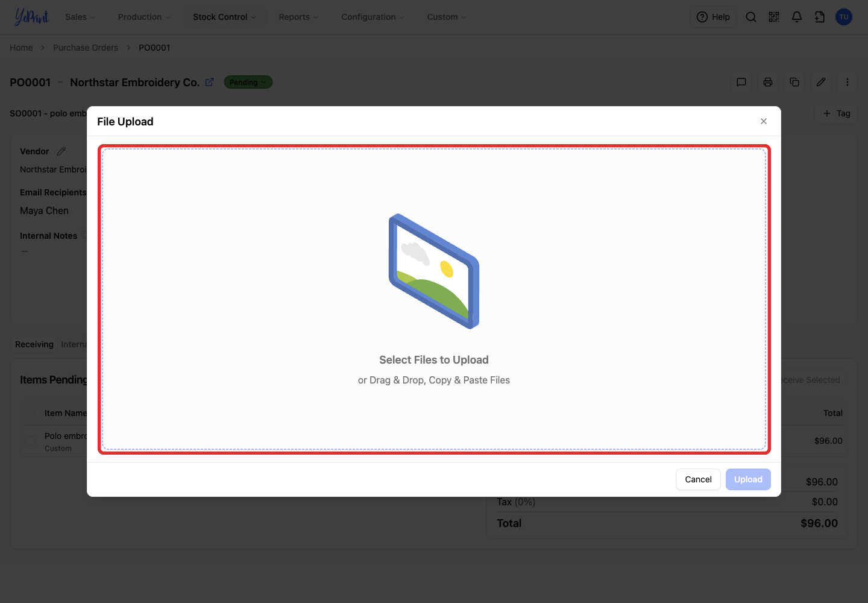
Task: Click the Help button
Action: [713, 17]
